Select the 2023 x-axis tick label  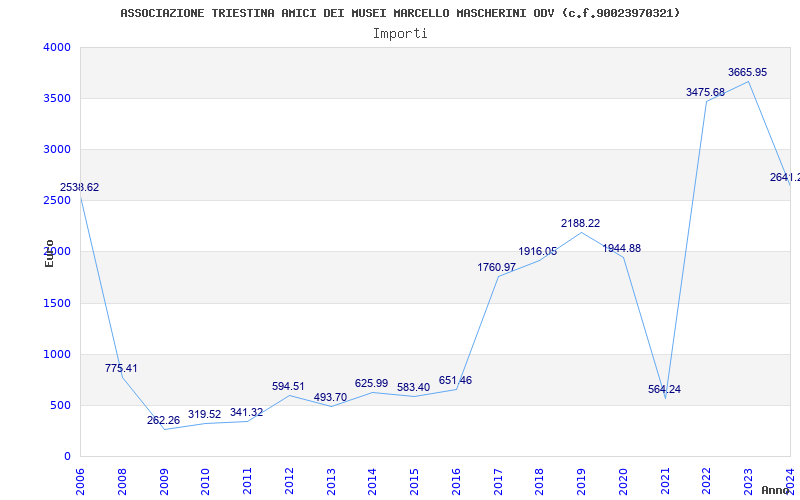(x=748, y=478)
